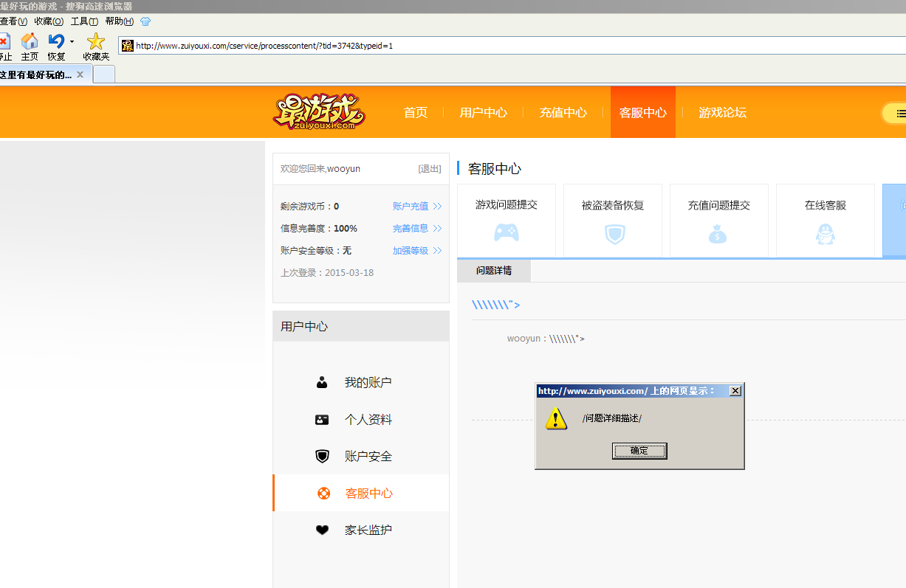Open the 工具(T) menu
This screenshot has width=906, height=588.
[x=84, y=21]
